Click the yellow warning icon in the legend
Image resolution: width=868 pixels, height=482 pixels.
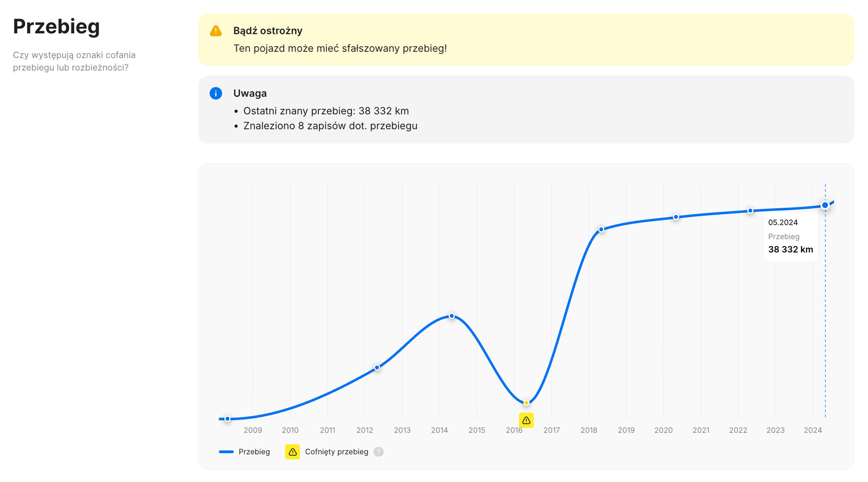click(x=292, y=452)
